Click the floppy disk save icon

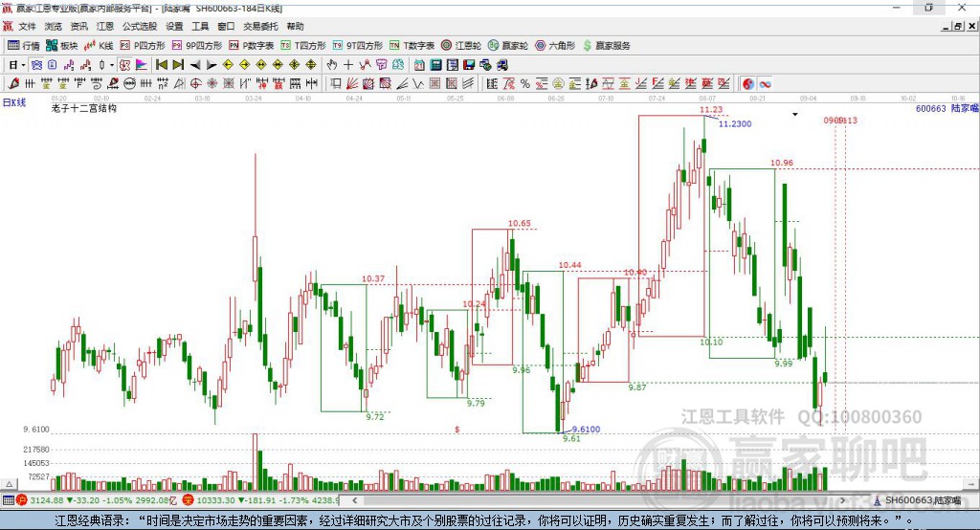[469, 65]
